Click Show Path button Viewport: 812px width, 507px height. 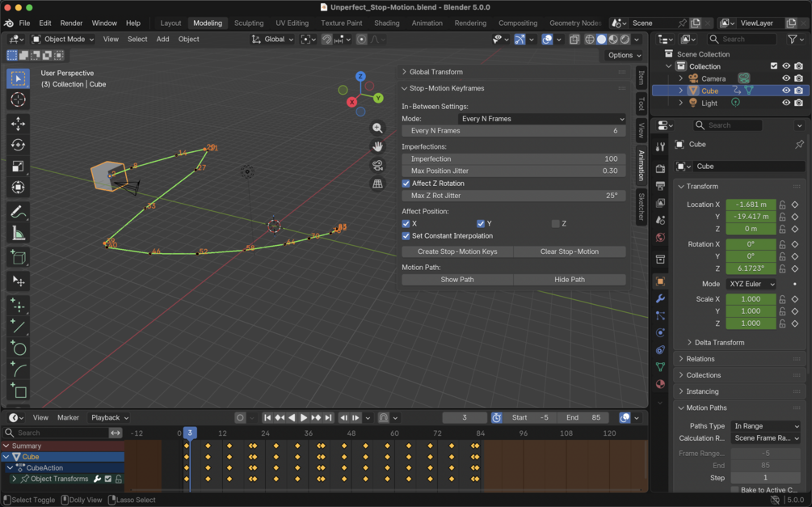click(457, 280)
